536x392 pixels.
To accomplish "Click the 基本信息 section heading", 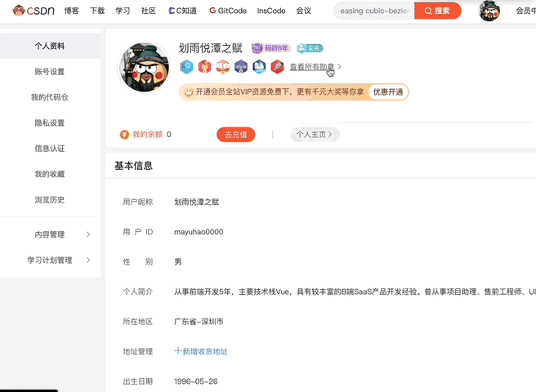I will [134, 166].
